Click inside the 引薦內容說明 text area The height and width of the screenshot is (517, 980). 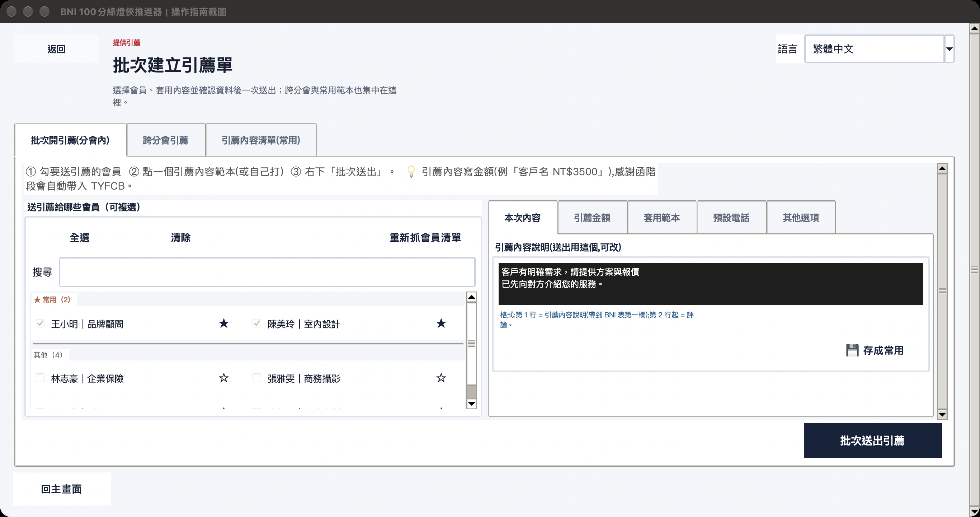click(711, 284)
